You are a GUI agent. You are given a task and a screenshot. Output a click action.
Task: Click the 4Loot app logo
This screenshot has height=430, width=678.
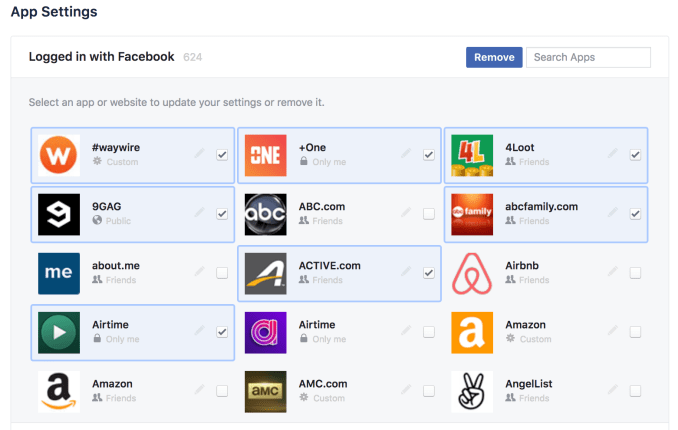pyautogui.click(x=471, y=155)
